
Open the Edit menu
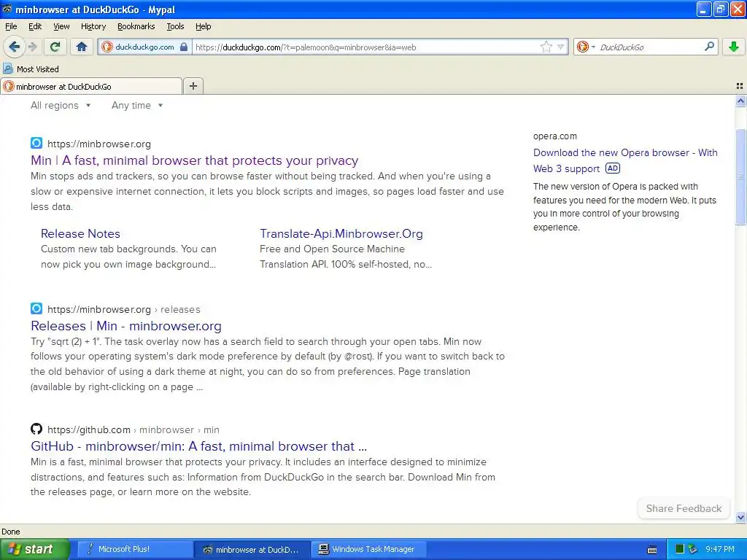click(x=35, y=26)
